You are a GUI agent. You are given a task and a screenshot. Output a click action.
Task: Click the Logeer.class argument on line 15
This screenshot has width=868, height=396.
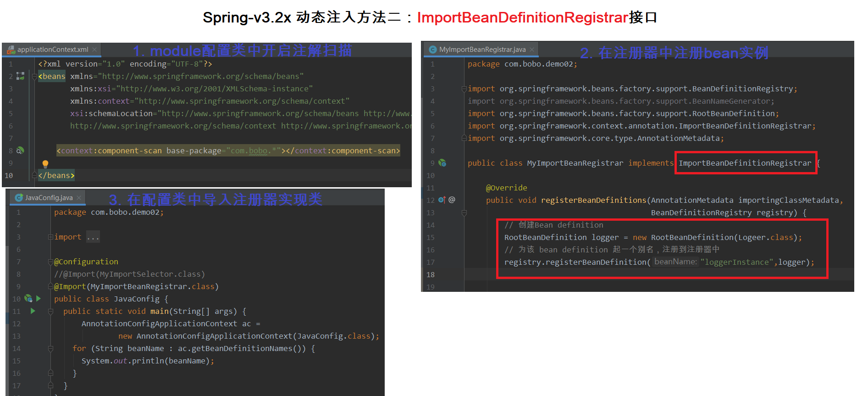point(766,237)
